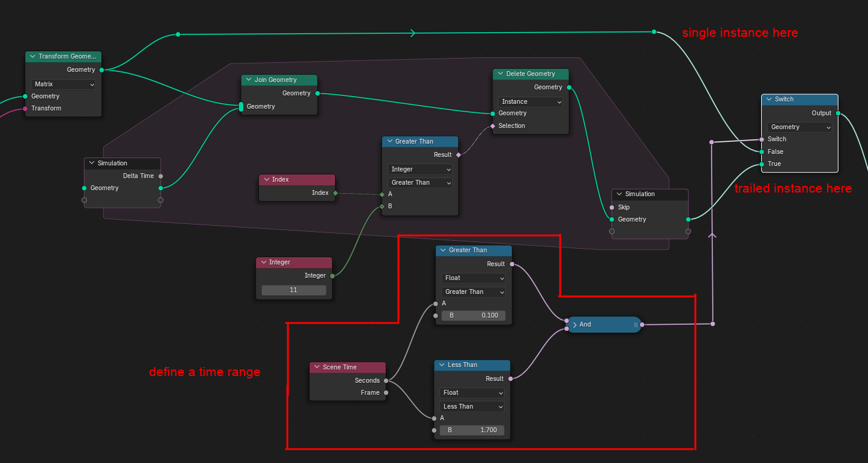Screen dimensions: 868x463
Task: Click the Switch node's Output socket
Action: click(838, 113)
